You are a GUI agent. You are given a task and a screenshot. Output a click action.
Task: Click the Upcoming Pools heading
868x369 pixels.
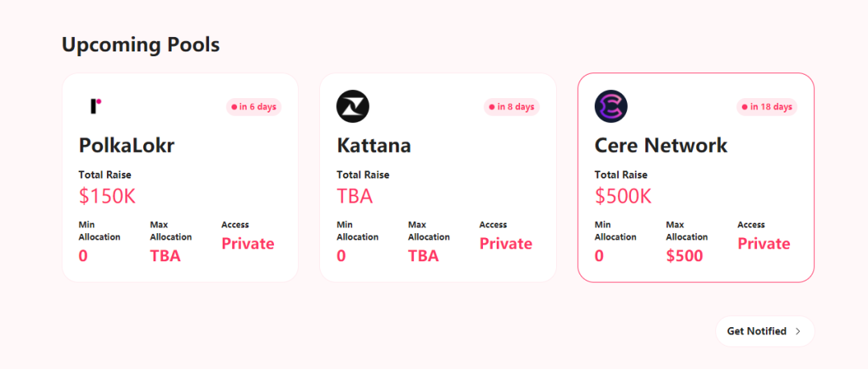141,45
